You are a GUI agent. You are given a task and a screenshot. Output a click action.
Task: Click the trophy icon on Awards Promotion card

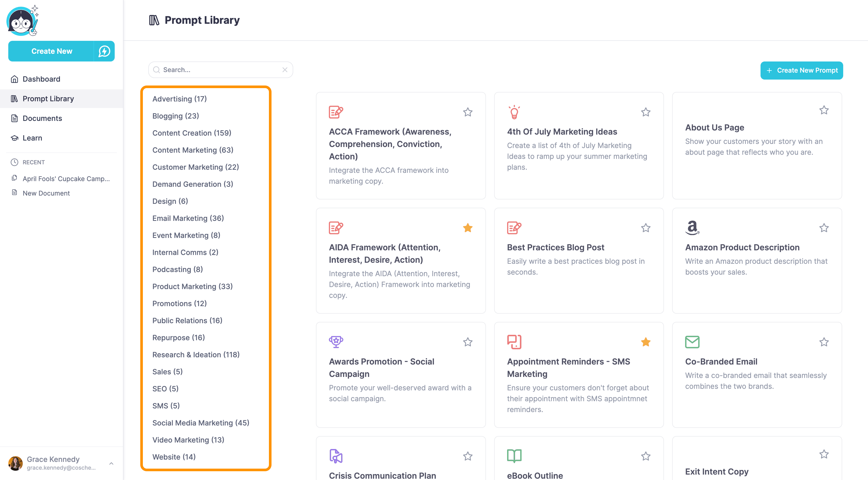click(336, 342)
